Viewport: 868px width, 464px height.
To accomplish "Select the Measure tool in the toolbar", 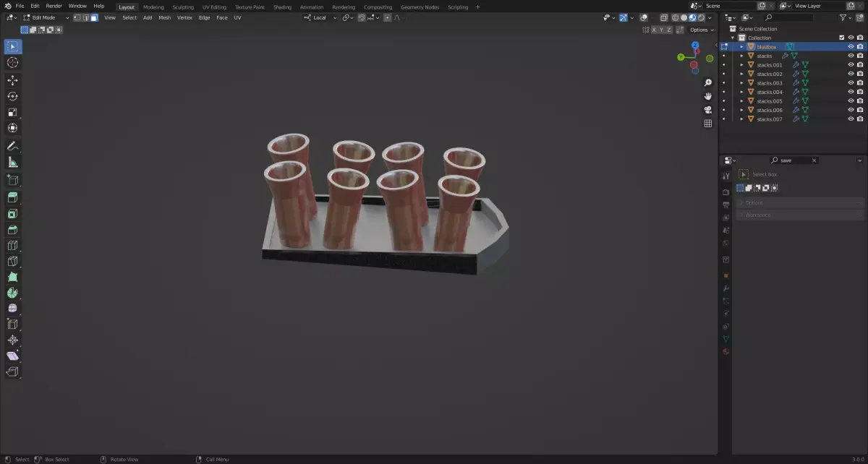I will coord(12,160).
